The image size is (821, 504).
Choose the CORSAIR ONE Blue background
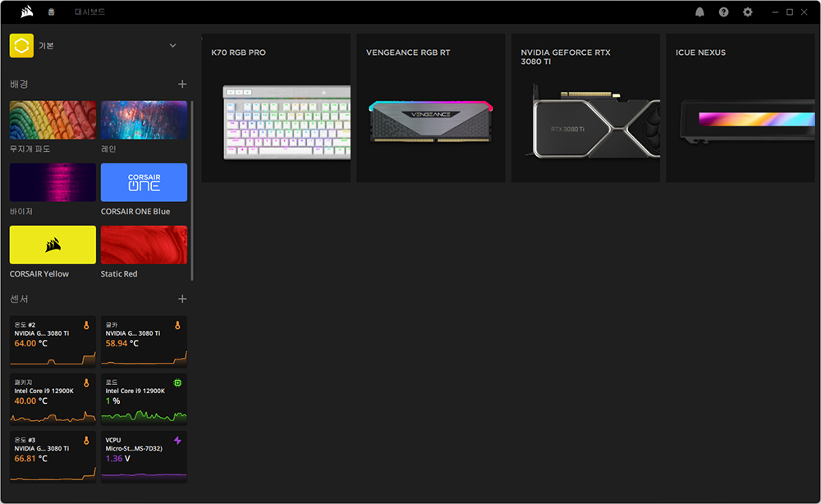pos(144,182)
